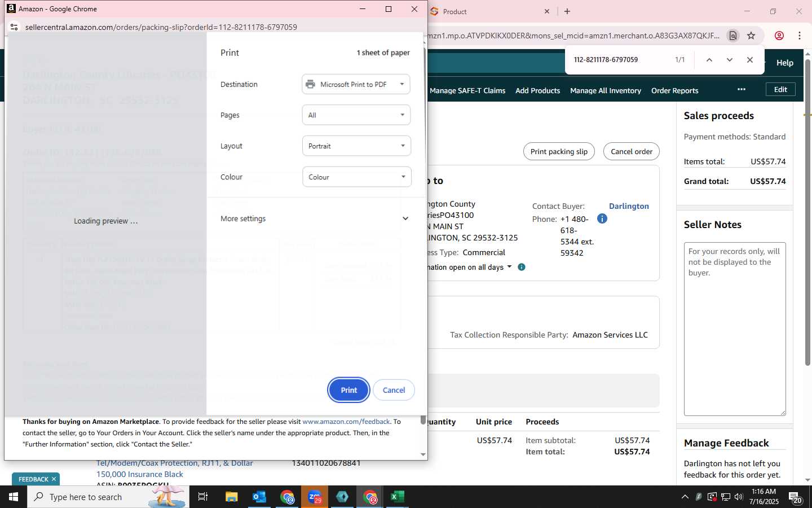Open Order Reports menu
Screen dimensions: 812x508
pos(674,90)
